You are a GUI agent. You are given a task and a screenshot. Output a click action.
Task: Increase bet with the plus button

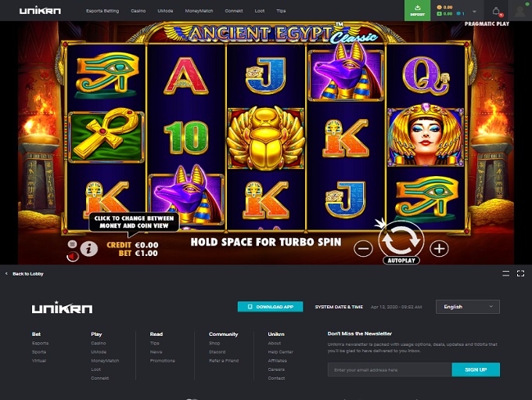click(439, 249)
